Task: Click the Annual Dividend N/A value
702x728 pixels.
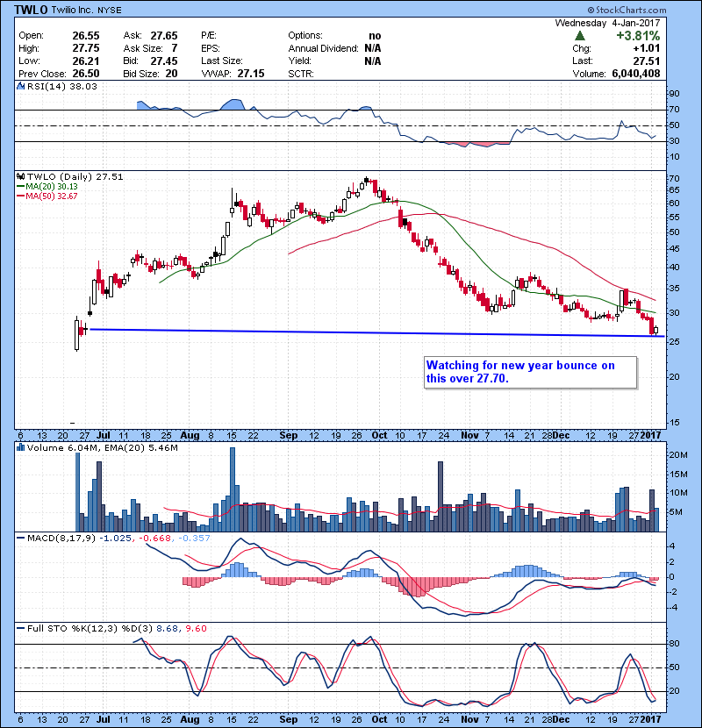Action: [x=373, y=48]
